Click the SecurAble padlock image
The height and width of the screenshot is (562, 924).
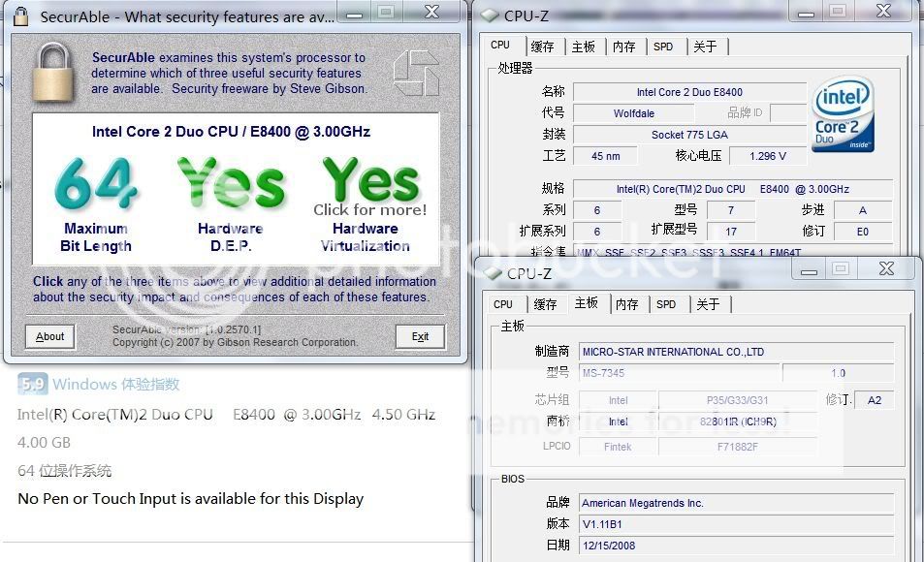point(53,72)
